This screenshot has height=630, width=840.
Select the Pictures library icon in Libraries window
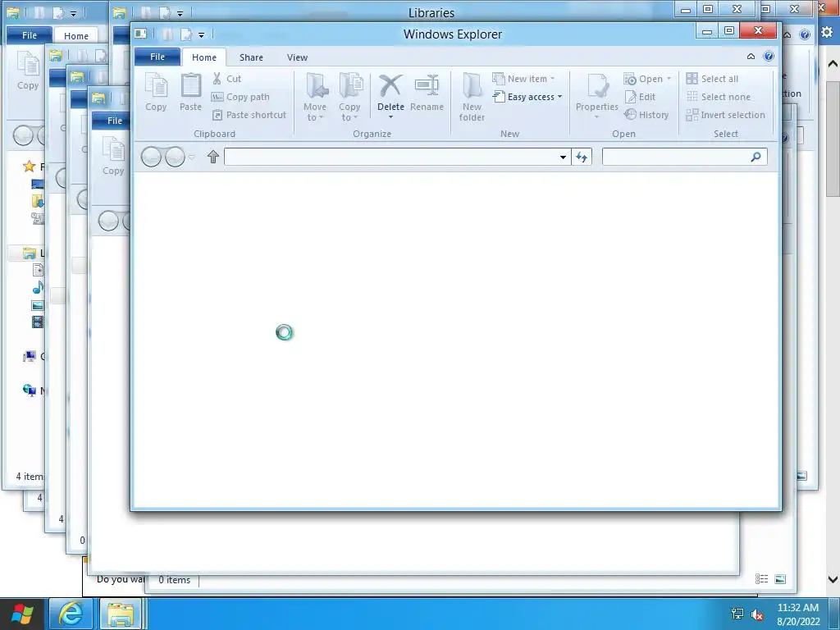point(38,305)
